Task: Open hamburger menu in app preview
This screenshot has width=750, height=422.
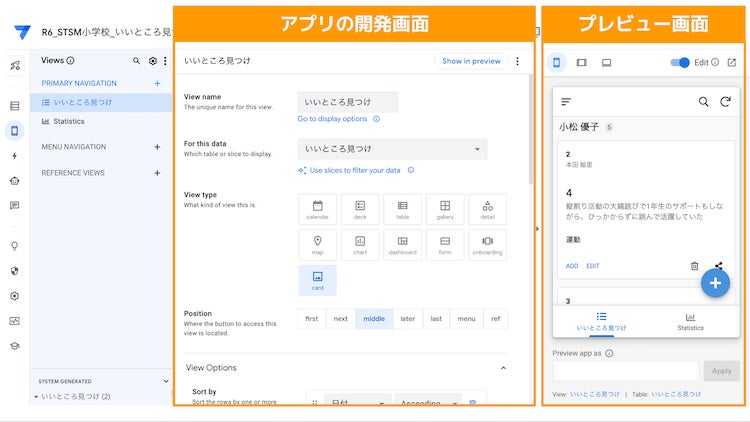Action: pyautogui.click(x=566, y=101)
